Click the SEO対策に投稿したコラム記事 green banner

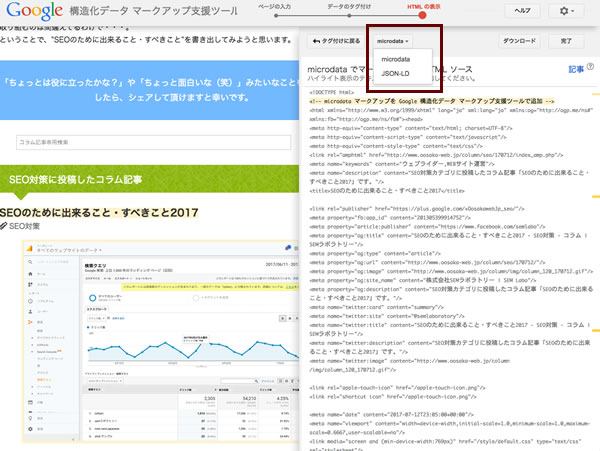coord(149,179)
